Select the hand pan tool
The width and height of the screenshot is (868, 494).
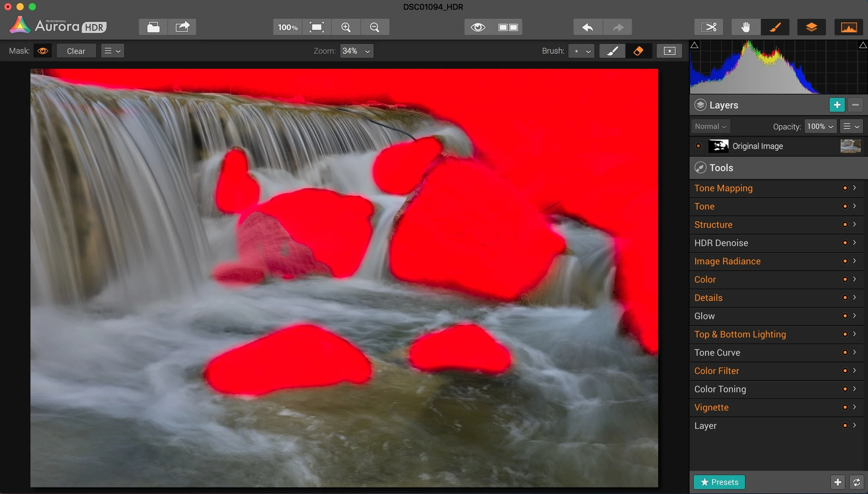745,27
